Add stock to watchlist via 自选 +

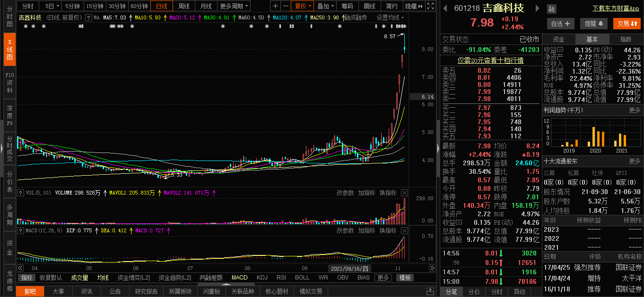pyautogui.click(x=560, y=24)
